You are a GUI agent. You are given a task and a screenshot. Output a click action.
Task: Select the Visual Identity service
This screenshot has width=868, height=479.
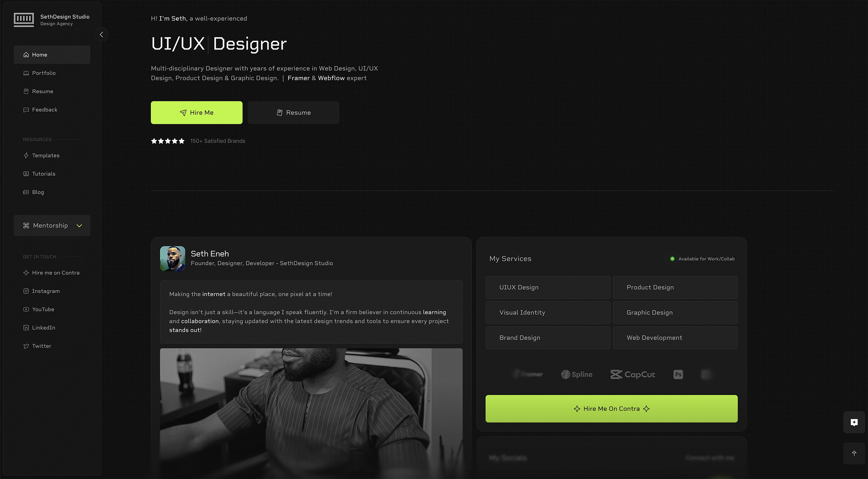tap(548, 312)
